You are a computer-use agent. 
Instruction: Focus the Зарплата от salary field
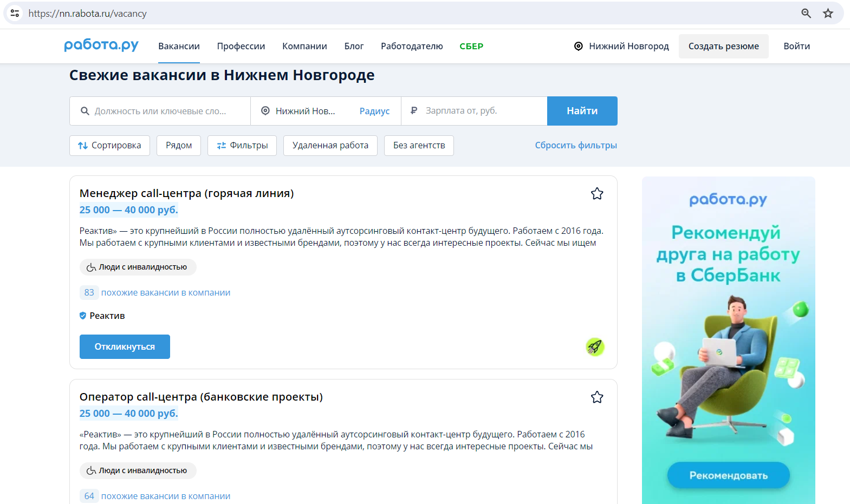[x=474, y=111]
